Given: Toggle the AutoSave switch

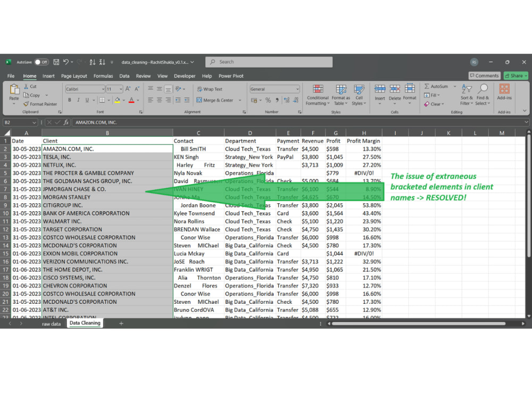Looking at the screenshot, I should point(41,62).
